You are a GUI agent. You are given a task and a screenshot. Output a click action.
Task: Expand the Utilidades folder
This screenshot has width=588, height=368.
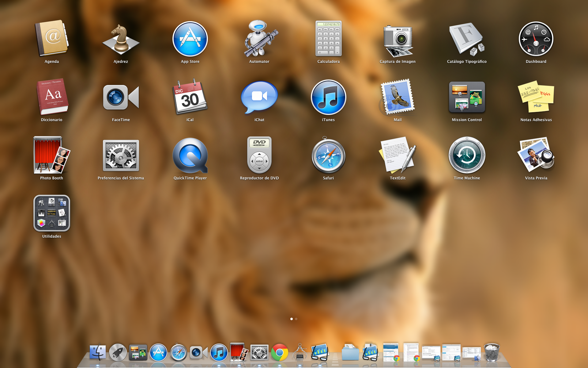pyautogui.click(x=51, y=213)
